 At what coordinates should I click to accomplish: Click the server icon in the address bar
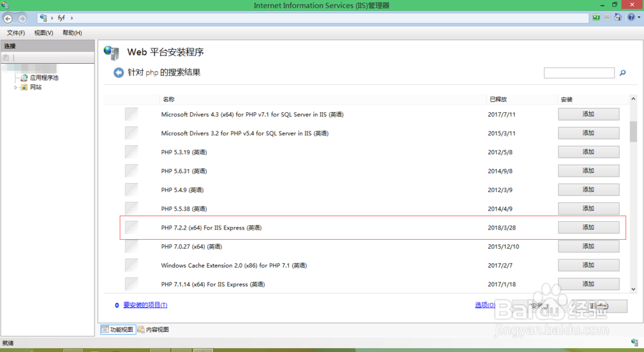click(43, 17)
